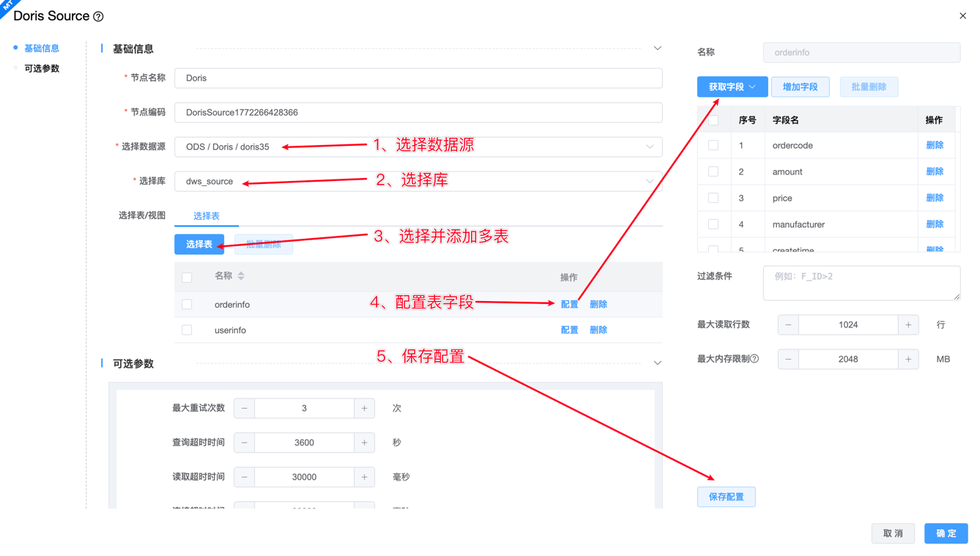Increase 读取超时时间 with the plus icon
The width and height of the screenshot is (980, 556).
click(x=364, y=477)
